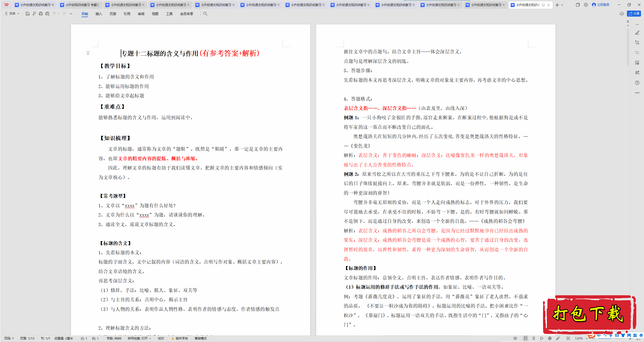Expand the sidebar more options dots

tap(637, 93)
